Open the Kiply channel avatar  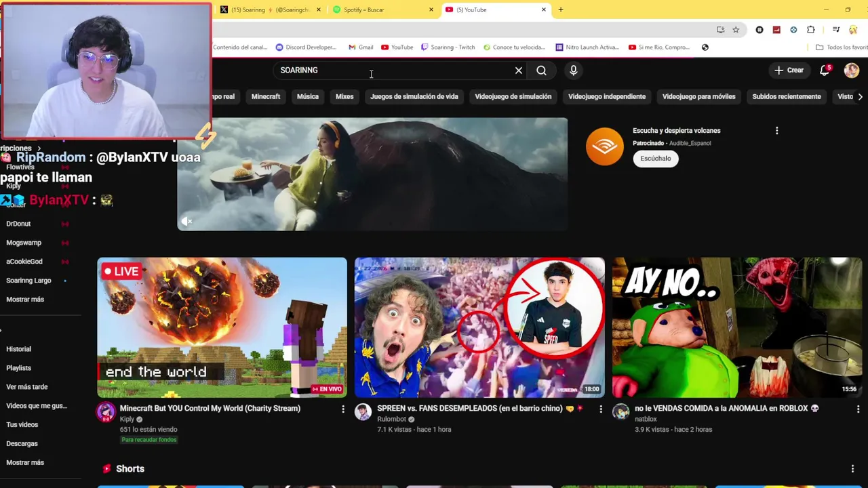(106, 412)
